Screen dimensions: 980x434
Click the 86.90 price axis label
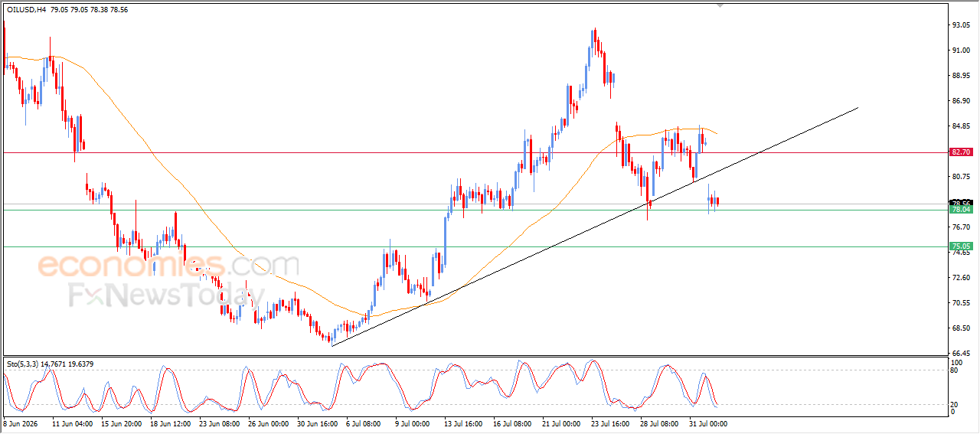961,101
